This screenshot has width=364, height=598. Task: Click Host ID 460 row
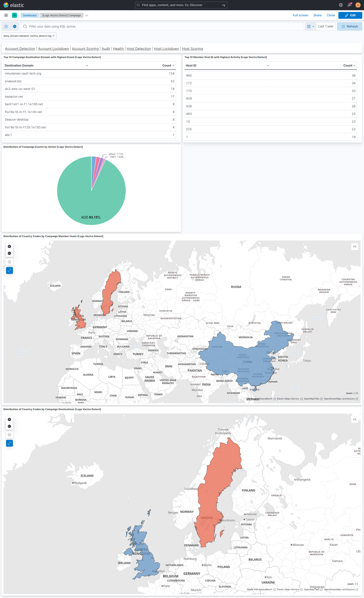click(271, 75)
